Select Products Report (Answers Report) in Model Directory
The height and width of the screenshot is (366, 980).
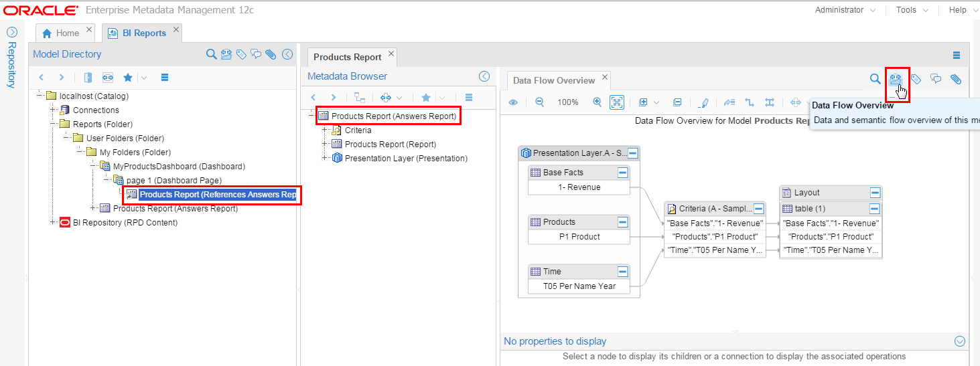(x=176, y=208)
